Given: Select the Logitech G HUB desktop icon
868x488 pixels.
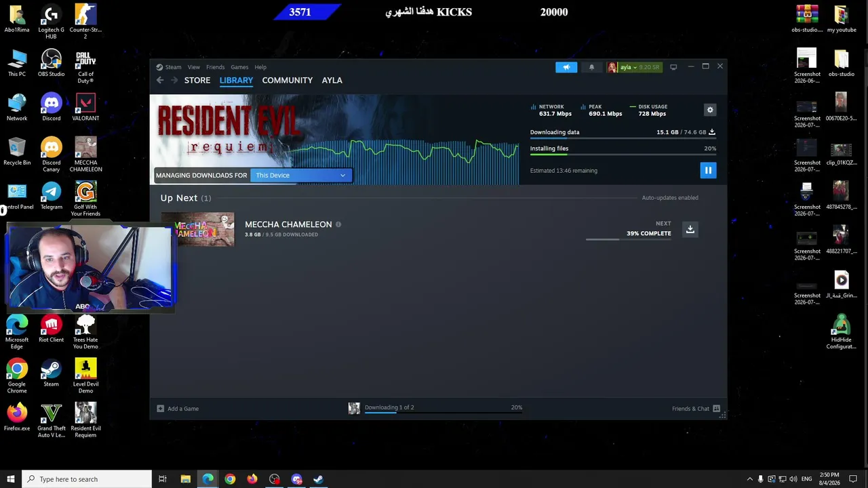Looking at the screenshot, I should (52, 22).
